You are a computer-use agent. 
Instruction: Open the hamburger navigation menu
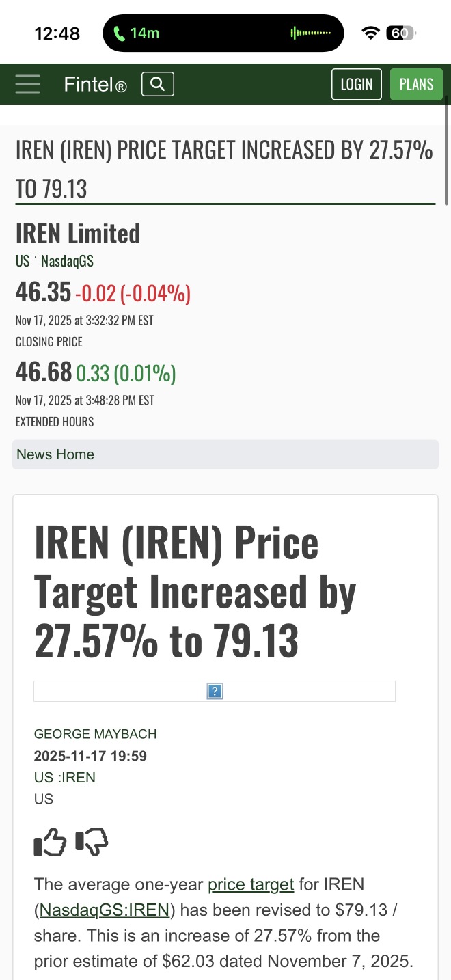coord(27,84)
